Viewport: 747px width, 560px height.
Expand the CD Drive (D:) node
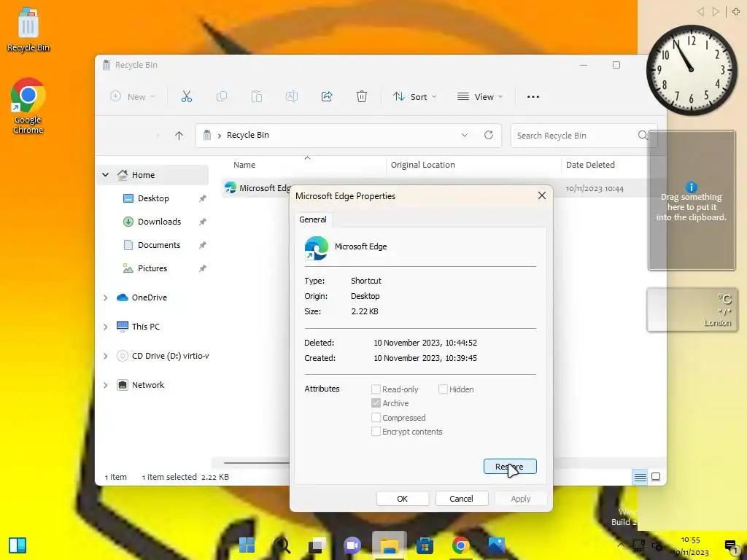[105, 356]
